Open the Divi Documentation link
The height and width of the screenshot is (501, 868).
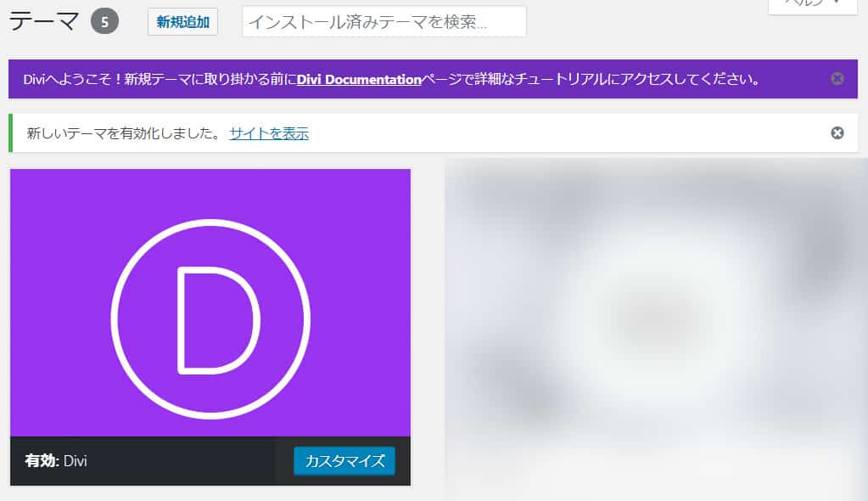pos(359,79)
